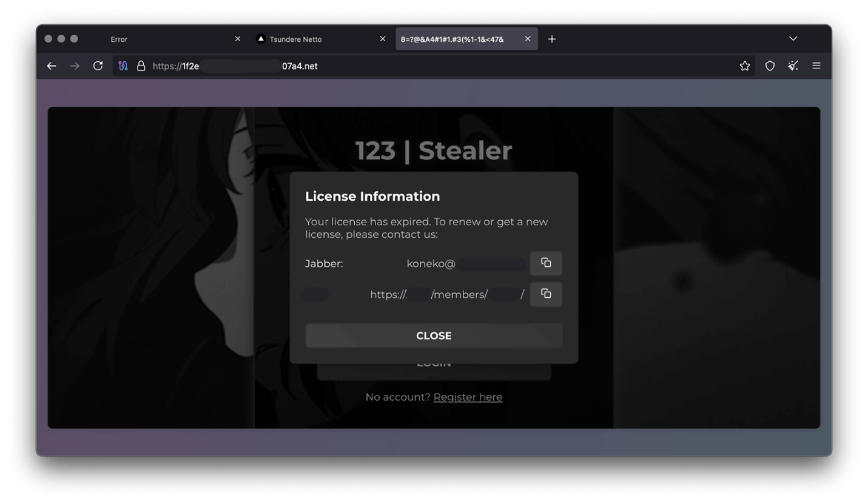Screen dimensions: 868x504
Task: Click the broom sweep extension icon
Action: (793, 66)
